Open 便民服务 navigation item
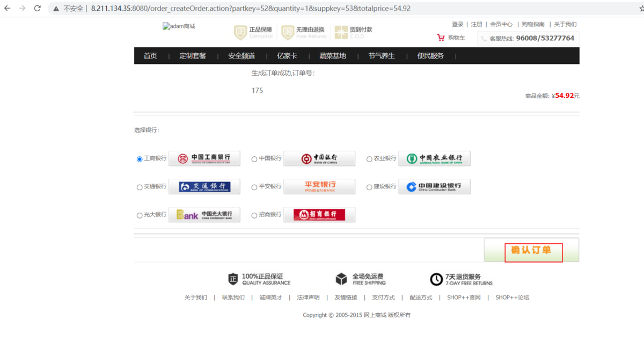 pos(430,56)
